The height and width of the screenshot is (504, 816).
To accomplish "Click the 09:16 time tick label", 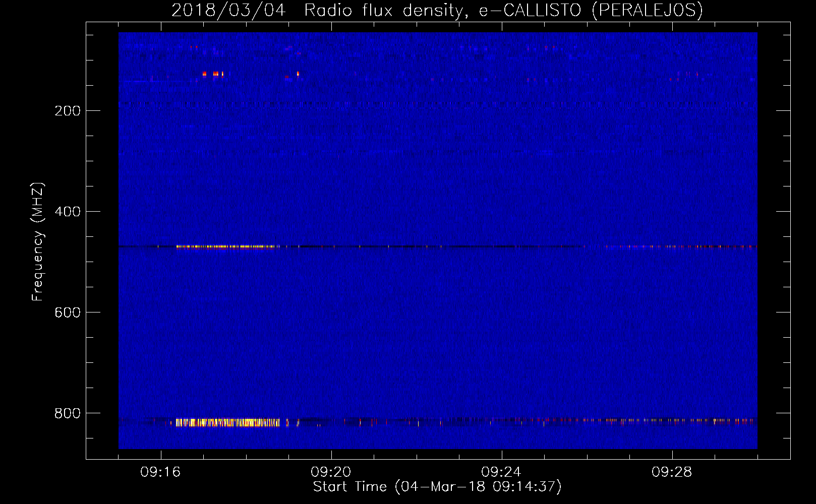I will pyautogui.click(x=160, y=472).
